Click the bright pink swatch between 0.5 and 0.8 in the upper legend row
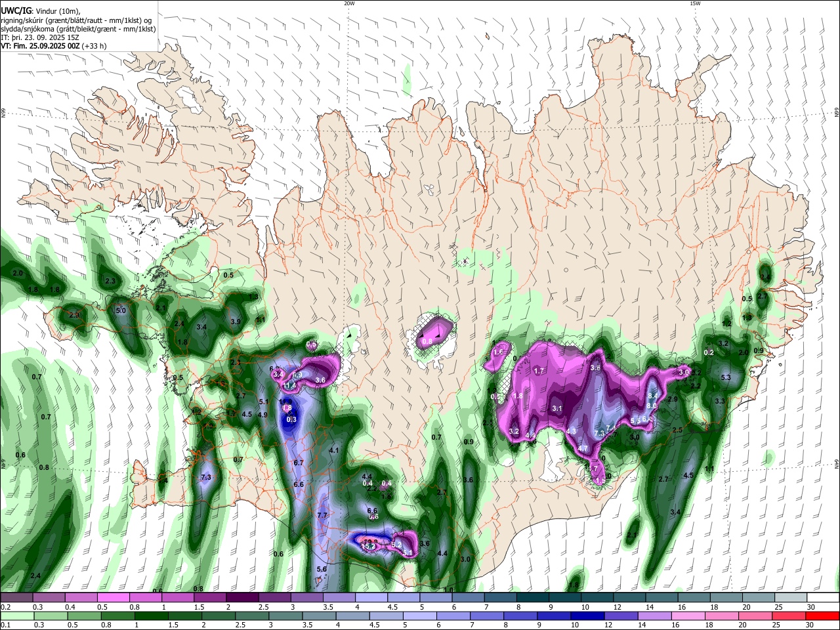The image size is (840, 630). tap(114, 597)
